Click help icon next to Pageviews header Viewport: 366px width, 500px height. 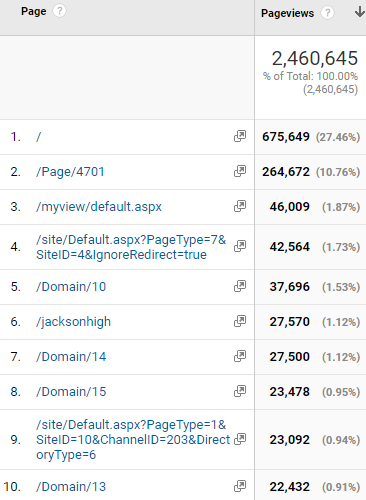point(327,13)
